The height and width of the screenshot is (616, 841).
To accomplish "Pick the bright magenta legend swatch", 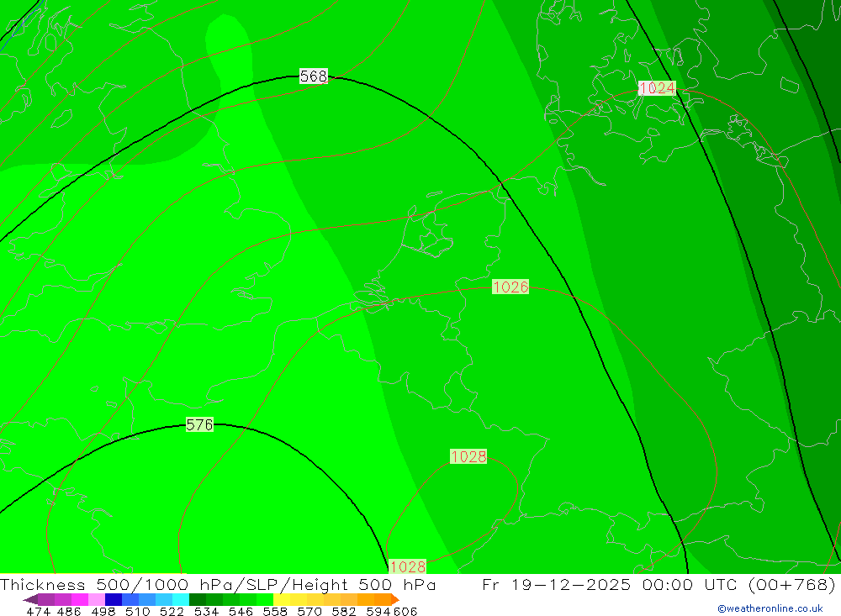I will (x=80, y=599).
